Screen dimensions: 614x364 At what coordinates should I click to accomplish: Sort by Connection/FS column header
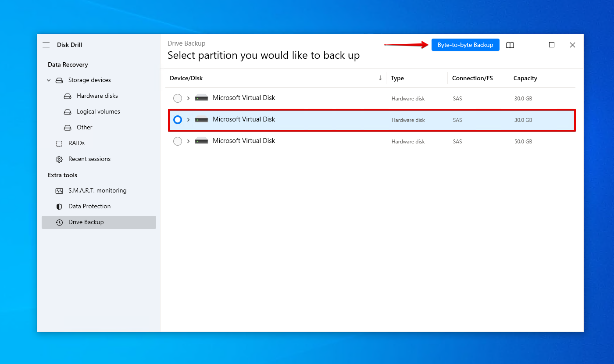472,78
